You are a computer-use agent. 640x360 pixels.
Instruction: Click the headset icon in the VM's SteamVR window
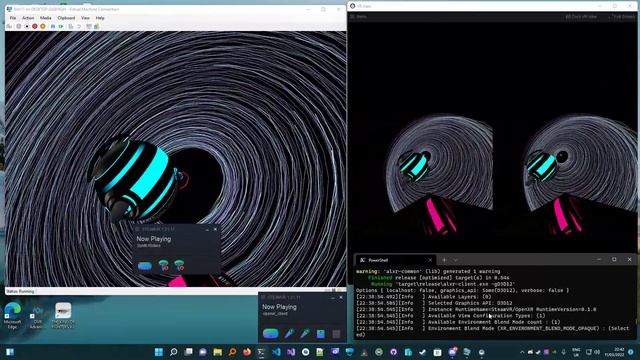[145, 266]
